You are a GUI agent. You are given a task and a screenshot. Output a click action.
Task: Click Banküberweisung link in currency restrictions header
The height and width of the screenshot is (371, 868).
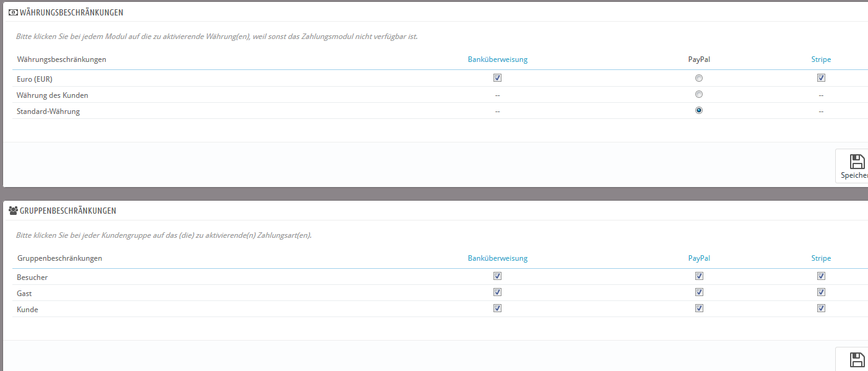[x=497, y=59]
